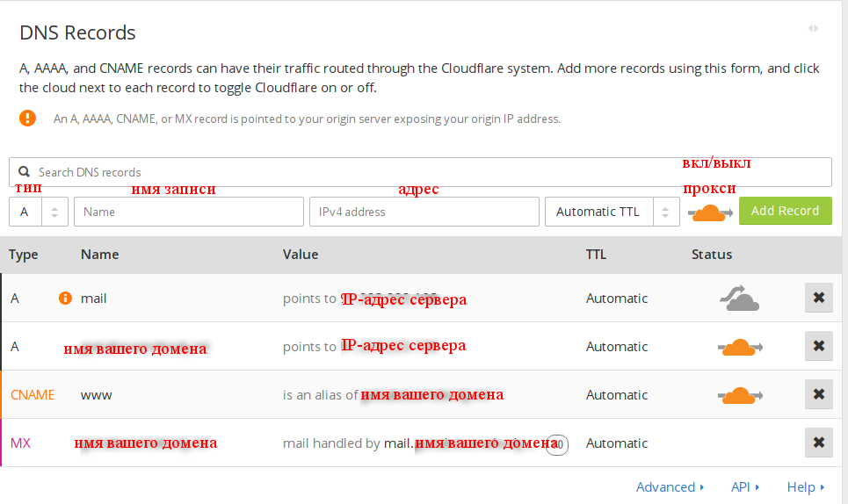Click 'mail handled by' value in MX row

click(x=421, y=443)
